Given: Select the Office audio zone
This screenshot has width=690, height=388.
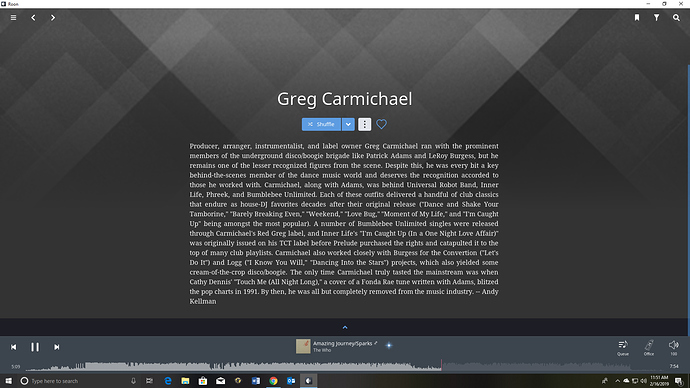Looking at the screenshot, I should click(649, 348).
